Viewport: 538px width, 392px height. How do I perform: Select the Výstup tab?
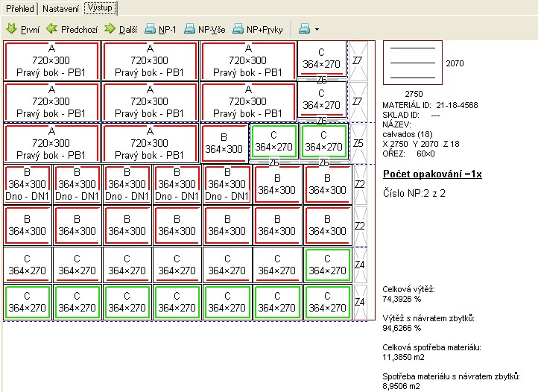pyautogui.click(x=100, y=7)
